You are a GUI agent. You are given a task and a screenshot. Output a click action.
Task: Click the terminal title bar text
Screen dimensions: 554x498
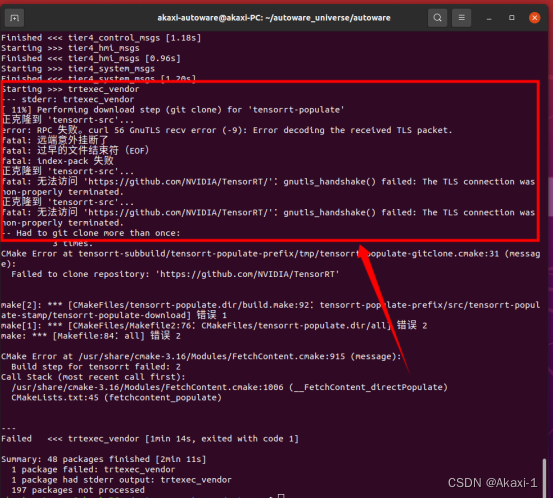coord(274,18)
